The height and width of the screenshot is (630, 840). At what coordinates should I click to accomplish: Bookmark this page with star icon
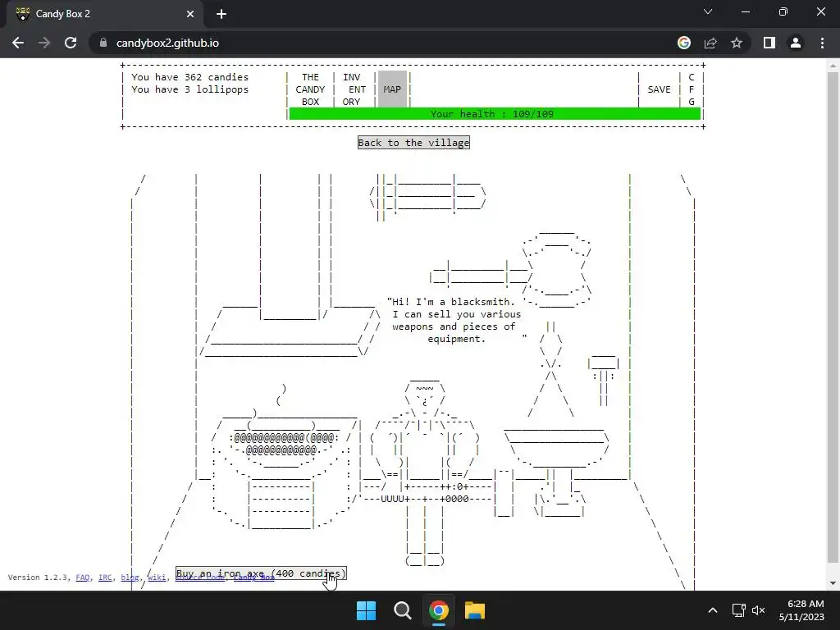pos(737,43)
